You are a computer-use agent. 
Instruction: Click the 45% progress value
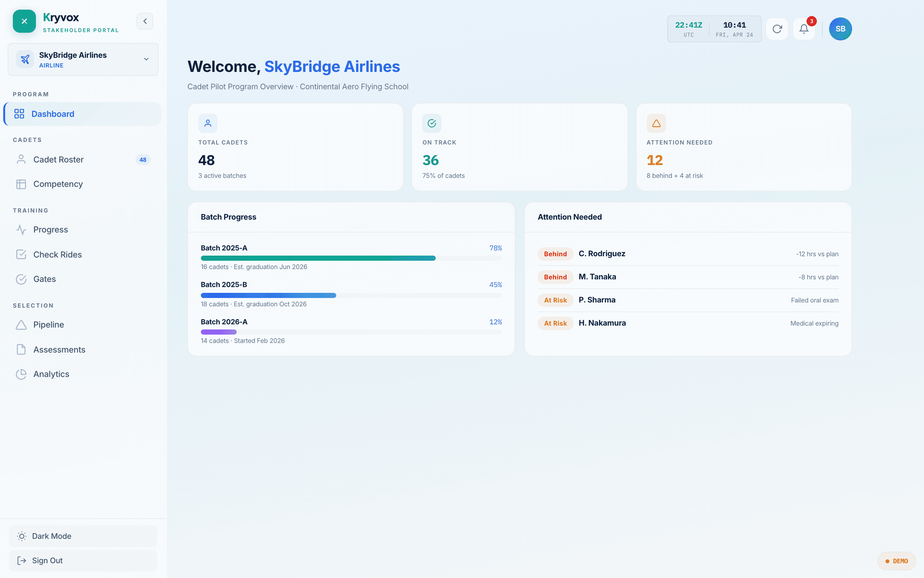point(496,285)
